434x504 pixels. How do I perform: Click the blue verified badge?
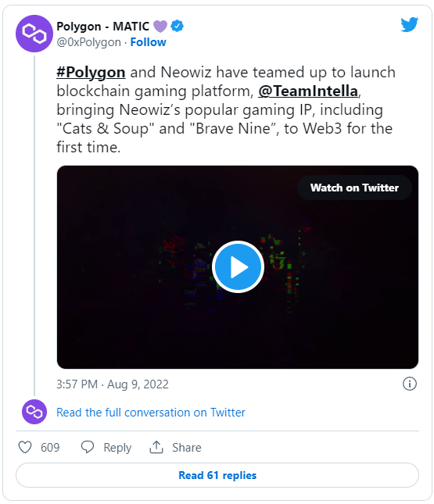pyautogui.click(x=177, y=26)
